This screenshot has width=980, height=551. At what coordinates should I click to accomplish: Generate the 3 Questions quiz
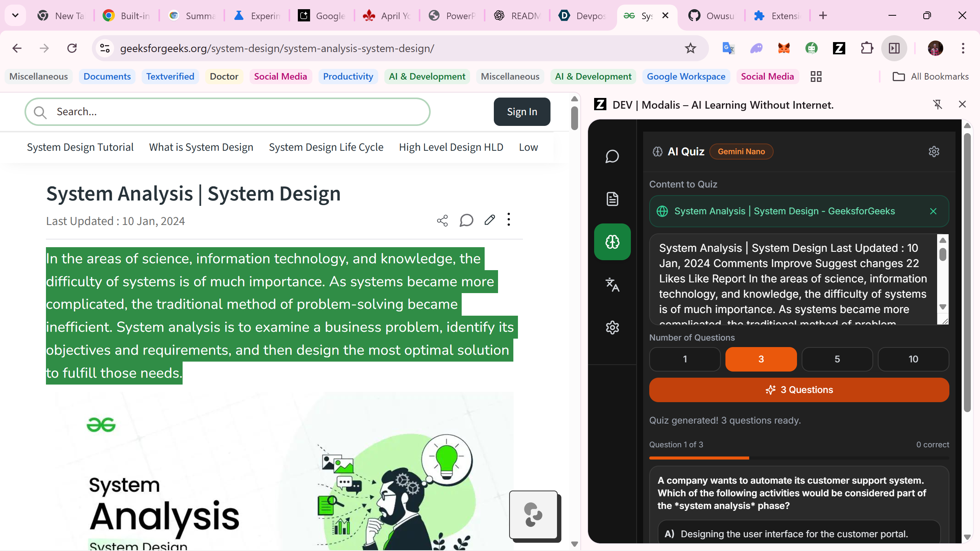[x=799, y=390]
